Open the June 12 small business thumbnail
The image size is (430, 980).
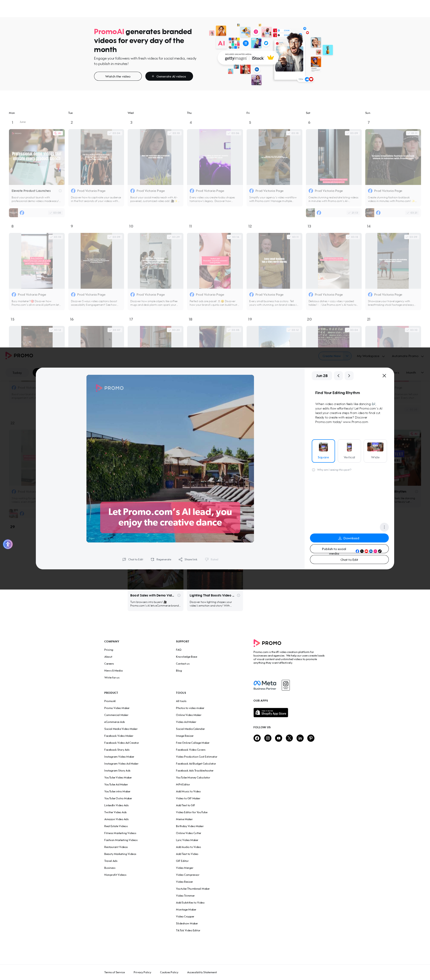pyautogui.click(x=274, y=261)
